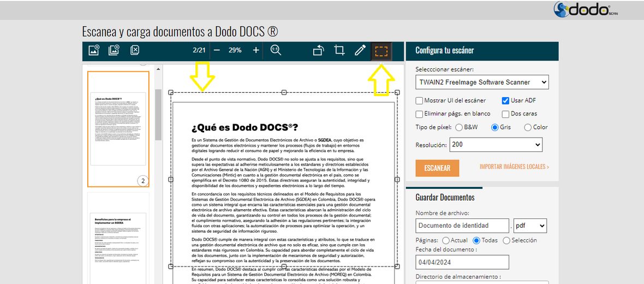Click the Dodo Scan logo
Image resolution: width=644 pixels, height=284 pixels.
tap(585, 9)
